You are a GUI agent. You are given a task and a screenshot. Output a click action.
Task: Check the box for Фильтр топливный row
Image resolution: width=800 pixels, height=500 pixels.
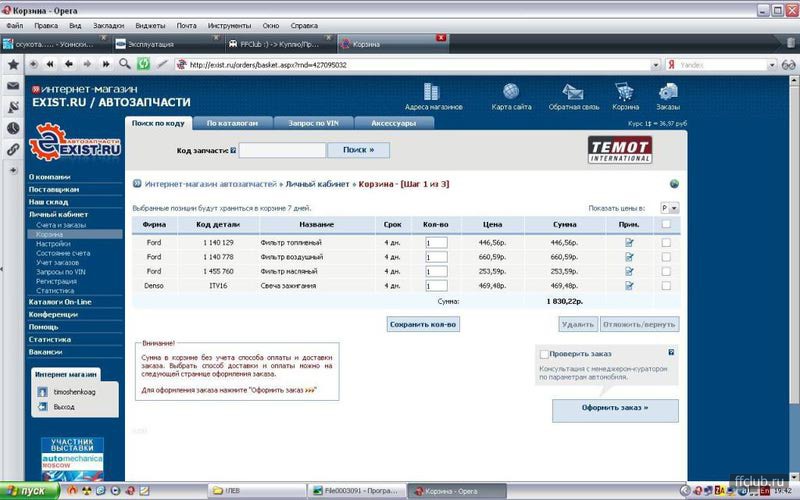666,243
